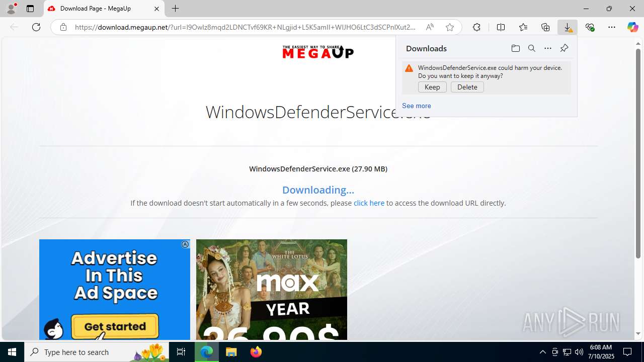Search downloads with magnifier icon
Screen dimensions: 644x362
[531, 48]
